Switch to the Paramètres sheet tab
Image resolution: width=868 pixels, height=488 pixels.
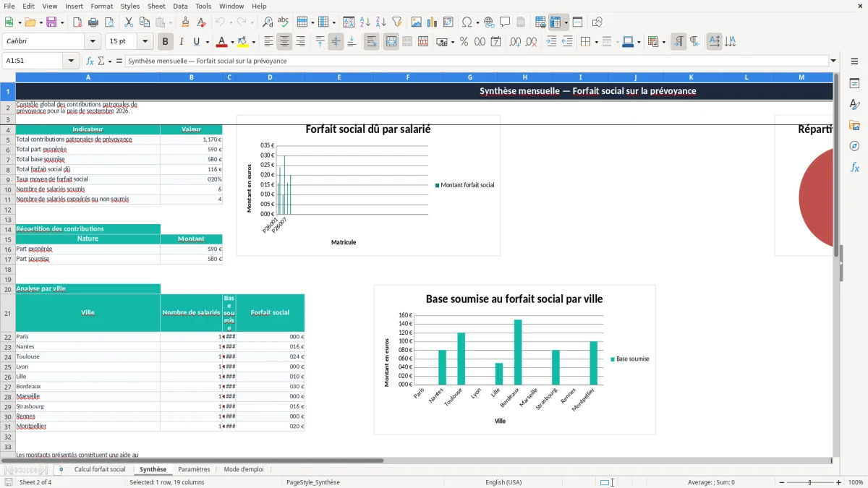(194, 469)
